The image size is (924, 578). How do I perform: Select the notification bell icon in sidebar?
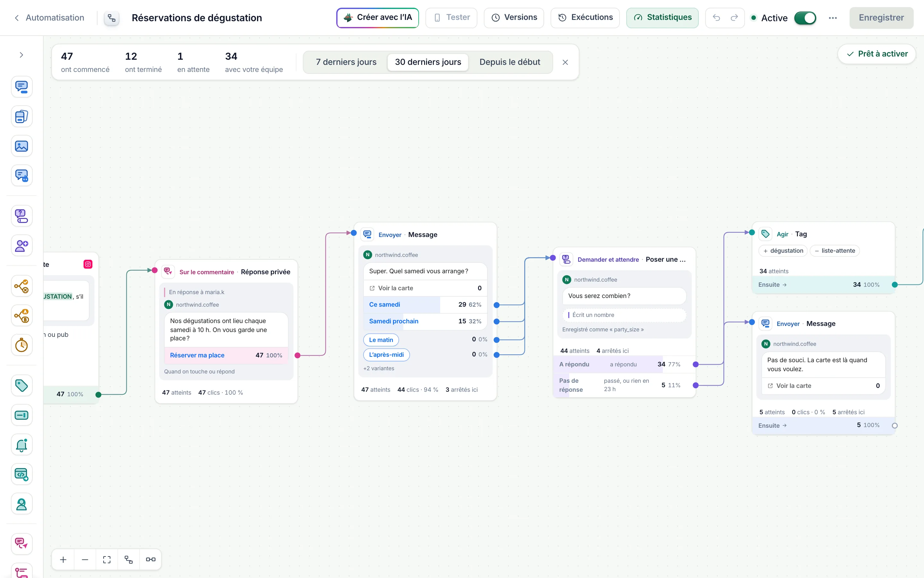click(x=21, y=445)
